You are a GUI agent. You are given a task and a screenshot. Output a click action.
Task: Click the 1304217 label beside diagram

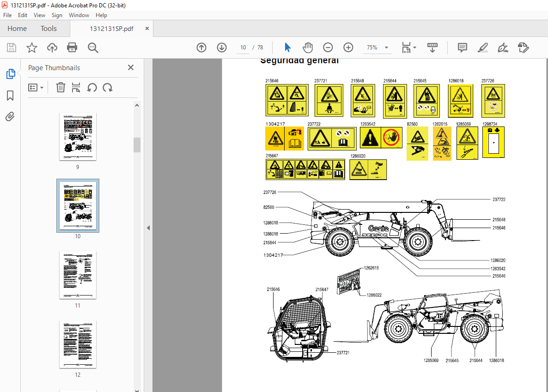coord(273,255)
